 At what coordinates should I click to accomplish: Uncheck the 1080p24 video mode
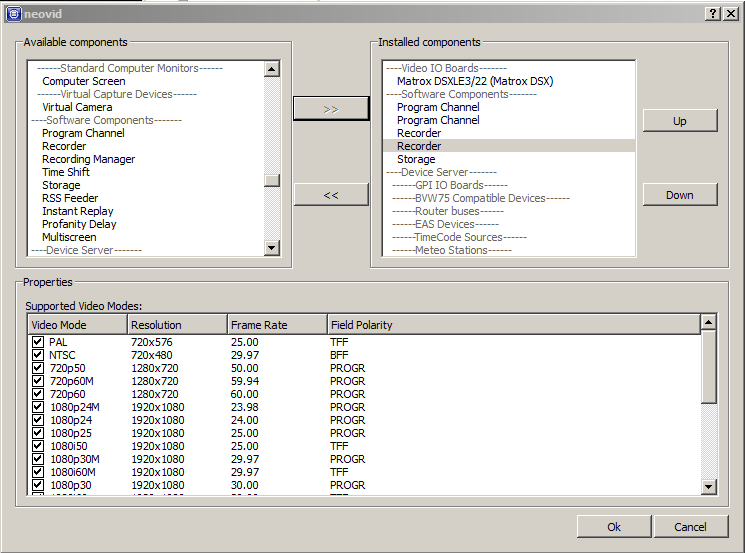click(x=38, y=420)
